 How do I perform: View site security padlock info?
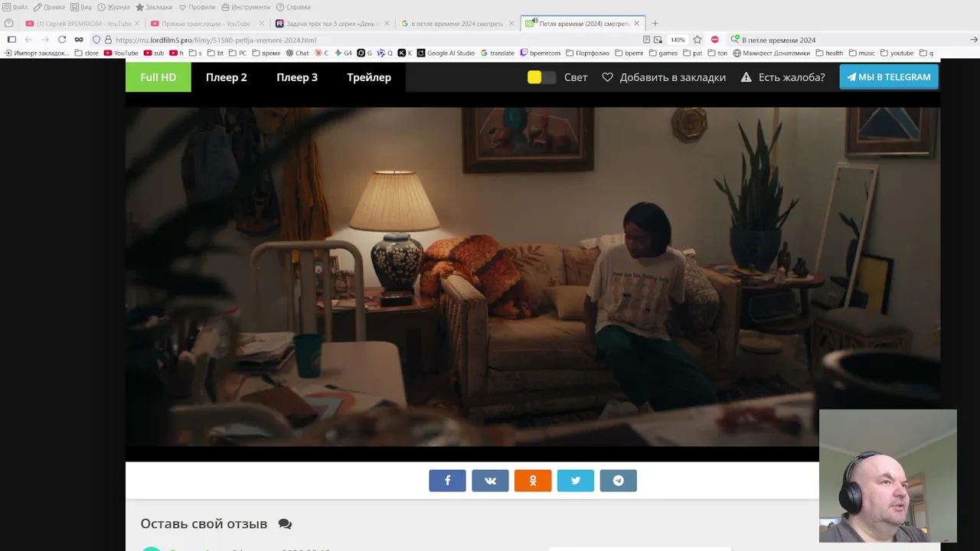coord(108,40)
